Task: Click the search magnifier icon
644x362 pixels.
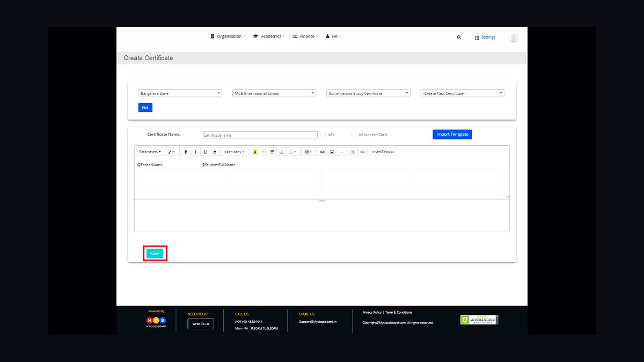Action: (459, 38)
